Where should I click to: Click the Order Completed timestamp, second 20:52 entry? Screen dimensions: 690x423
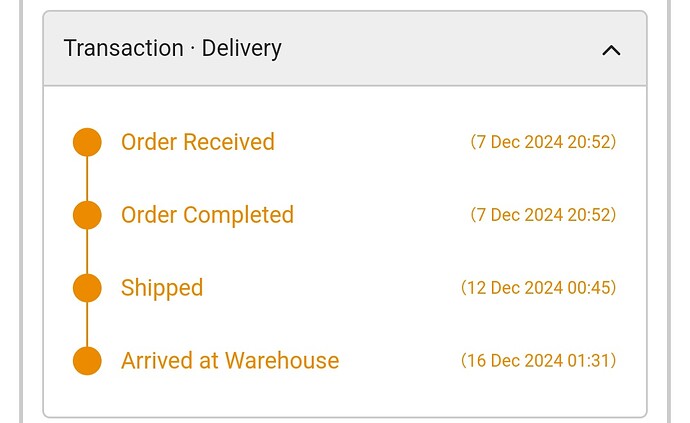tap(543, 215)
